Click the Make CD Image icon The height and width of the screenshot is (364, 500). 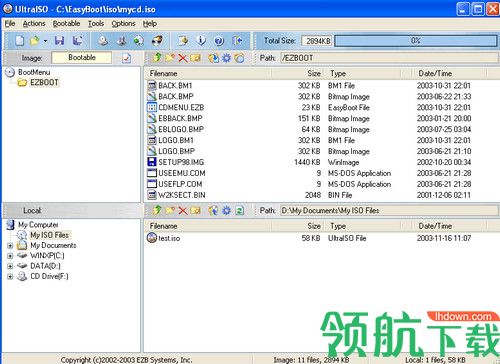click(103, 41)
